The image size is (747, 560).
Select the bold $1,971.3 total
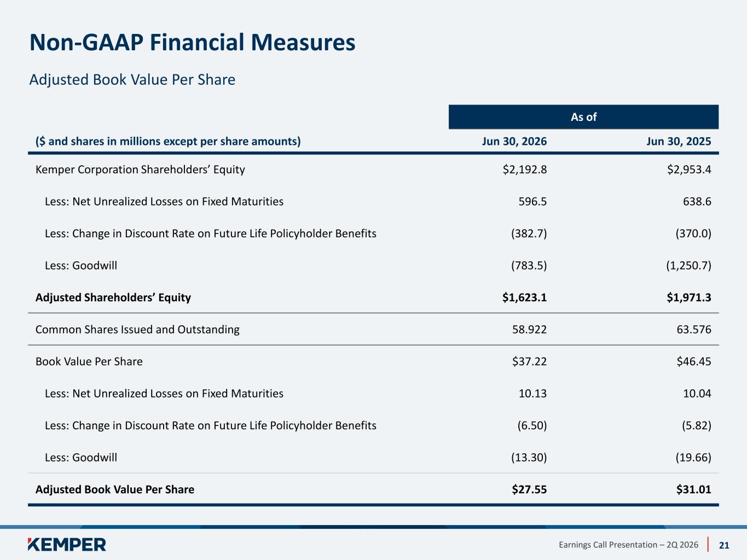click(689, 297)
